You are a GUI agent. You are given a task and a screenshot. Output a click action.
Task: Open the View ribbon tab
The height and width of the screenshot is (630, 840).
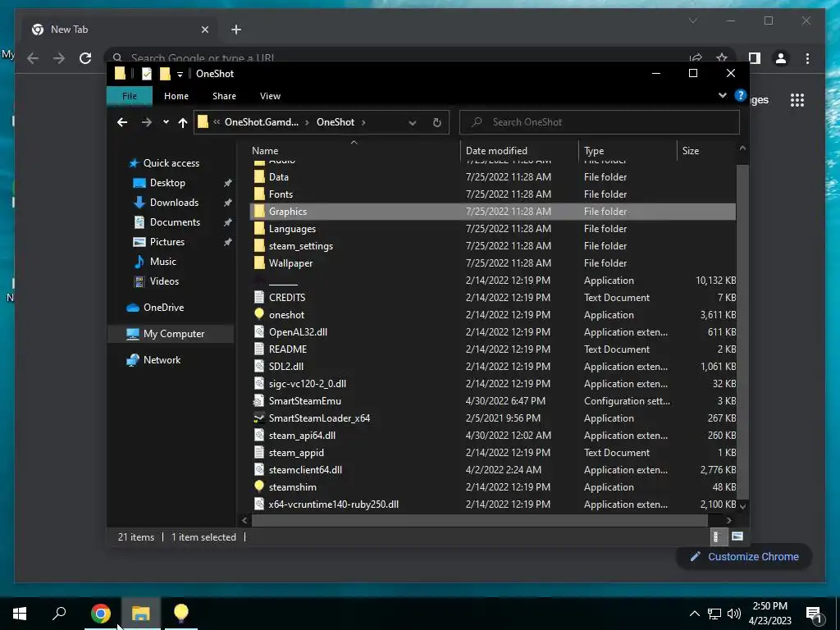pyautogui.click(x=270, y=96)
